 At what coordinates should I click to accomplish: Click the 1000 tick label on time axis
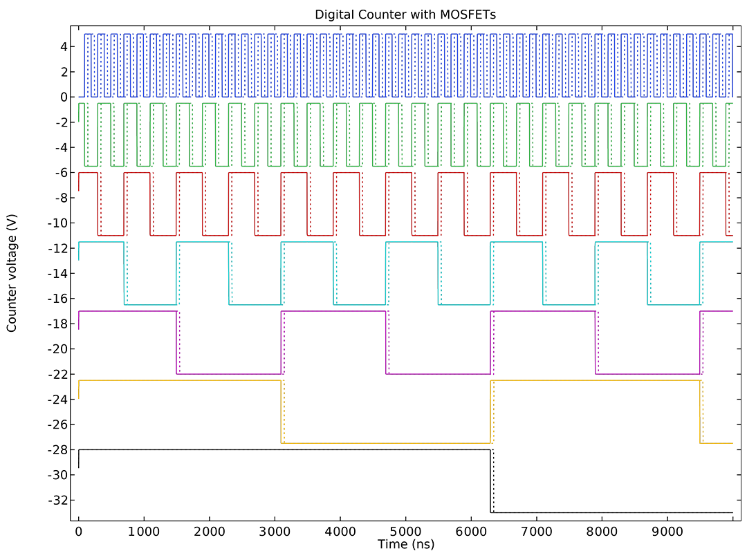[x=144, y=532]
